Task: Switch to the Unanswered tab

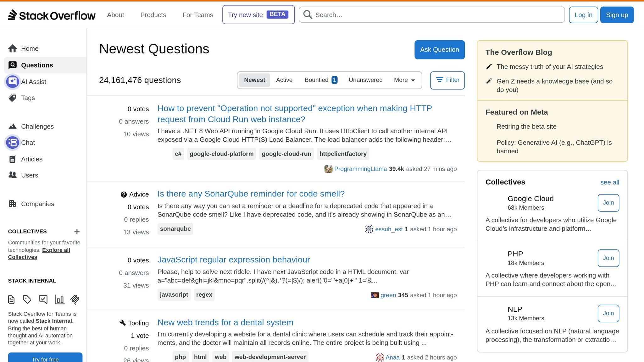Action: coord(365,80)
